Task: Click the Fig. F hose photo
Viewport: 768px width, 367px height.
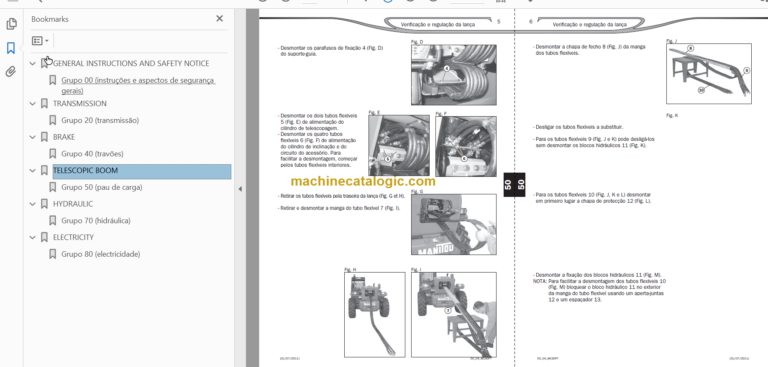Action: (x=466, y=146)
